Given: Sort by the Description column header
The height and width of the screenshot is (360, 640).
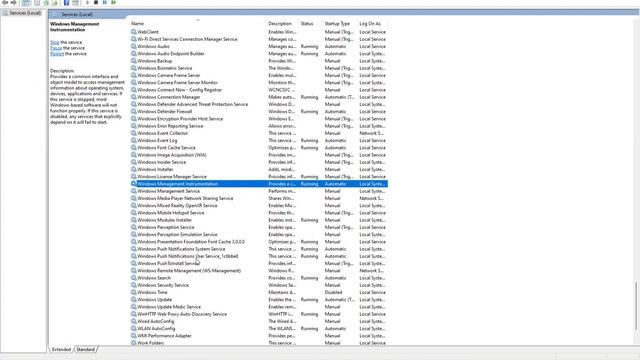Looking at the screenshot, I should pyautogui.click(x=280, y=24).
